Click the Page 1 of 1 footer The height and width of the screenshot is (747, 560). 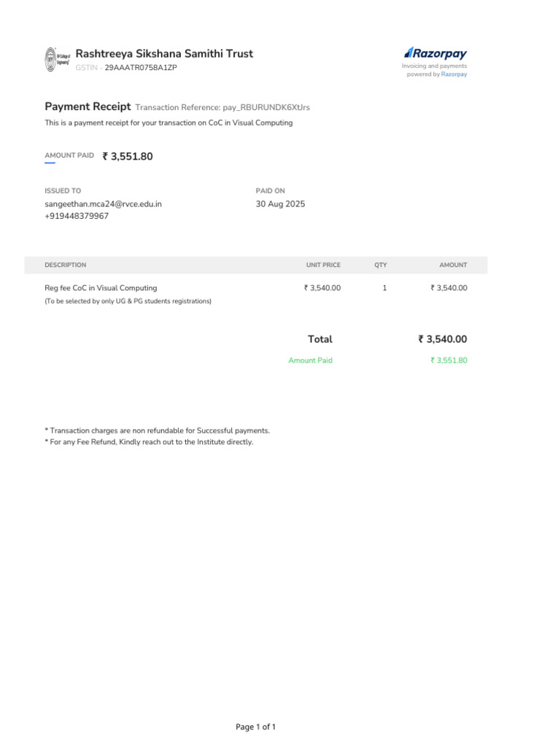pos(255,727)
